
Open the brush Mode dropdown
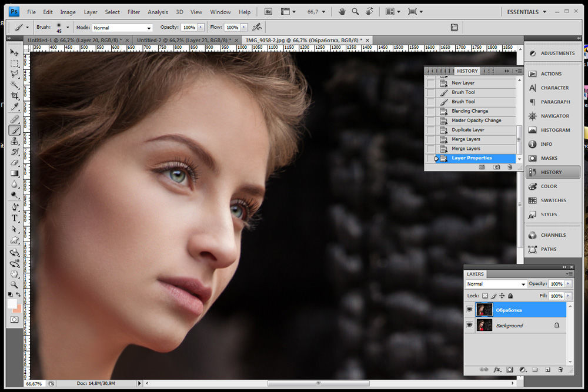[122, 28]
